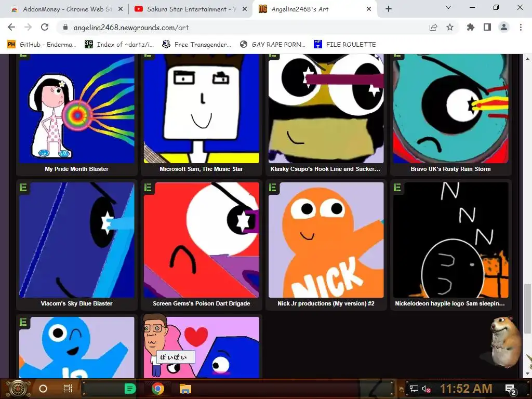This screenshot has height=399, width=532.
Task: Click 'Bravo UK's Rusty Rain Storm' title text
Action: point(450,169)
